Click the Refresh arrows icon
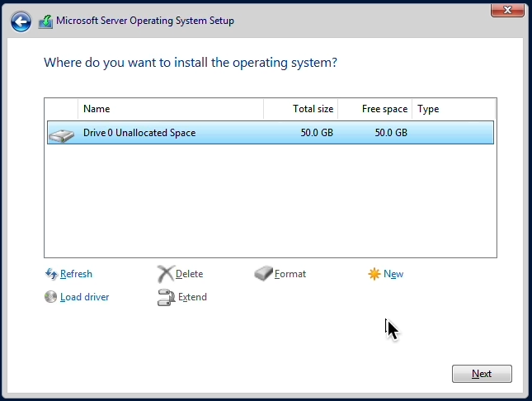532x401 pixels. (x=51, y=274)
